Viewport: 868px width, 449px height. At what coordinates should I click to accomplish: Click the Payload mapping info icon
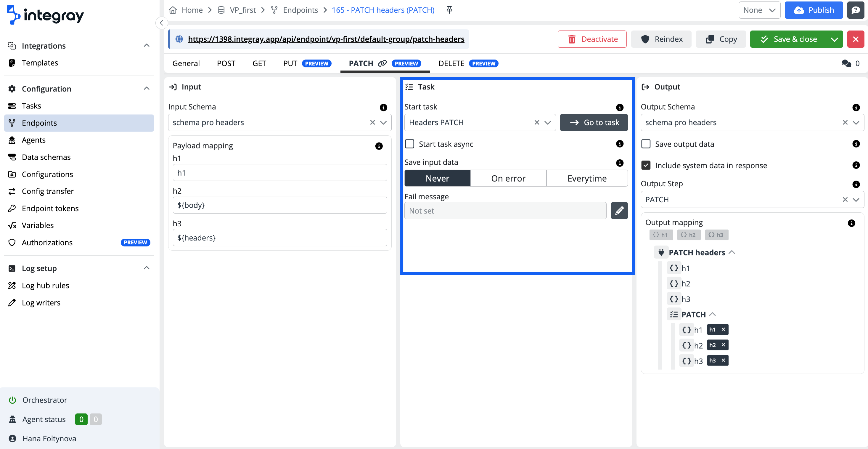pos(379,146)
